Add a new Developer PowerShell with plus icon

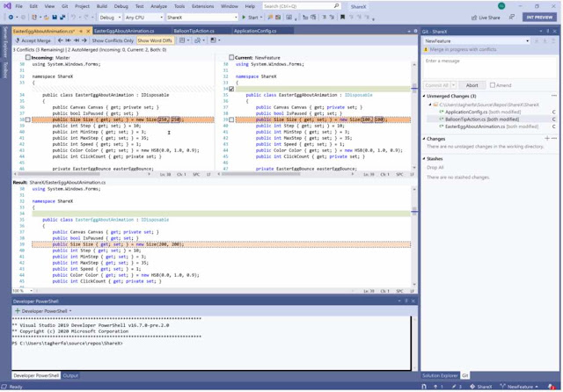tap(18, 311)
